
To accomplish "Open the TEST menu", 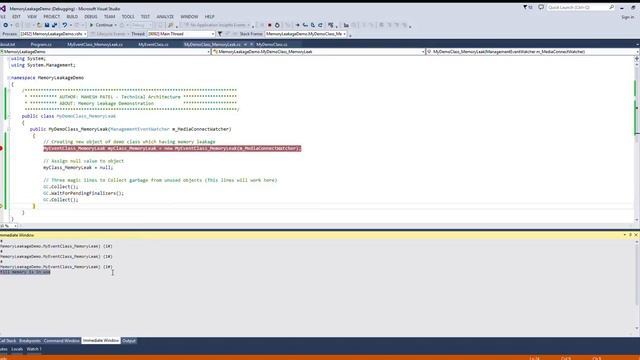I will click(145, 17).
